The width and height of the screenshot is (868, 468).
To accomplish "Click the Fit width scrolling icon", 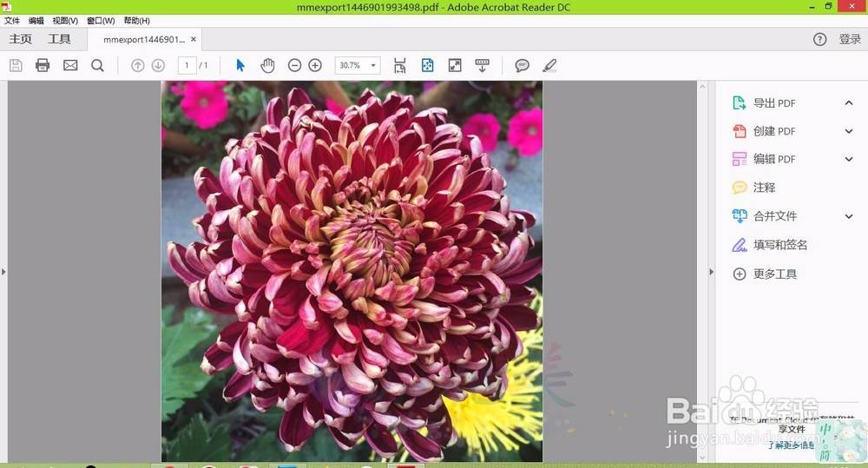I will pos(399,65).
